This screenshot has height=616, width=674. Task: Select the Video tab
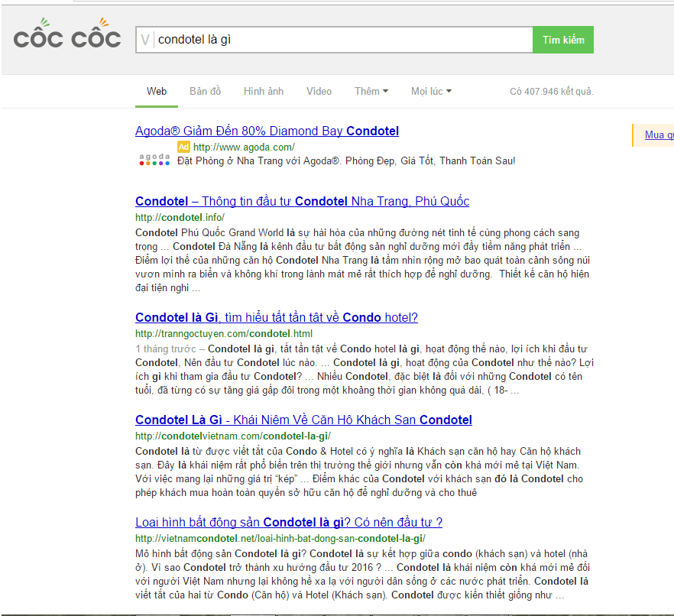click(x=319, y=91)
